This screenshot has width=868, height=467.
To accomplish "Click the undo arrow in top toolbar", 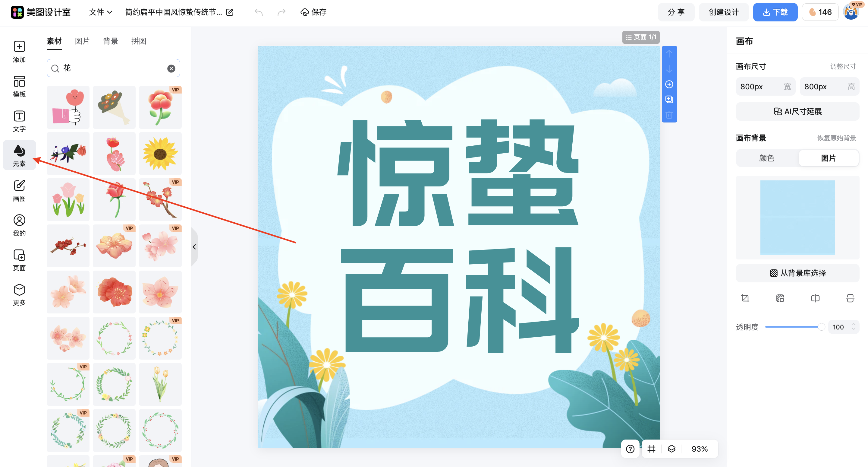I will click(x=259, y=12).
